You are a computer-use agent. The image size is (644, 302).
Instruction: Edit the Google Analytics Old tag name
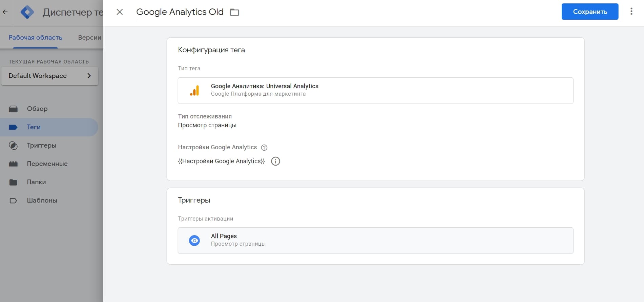tap(180, 12)
